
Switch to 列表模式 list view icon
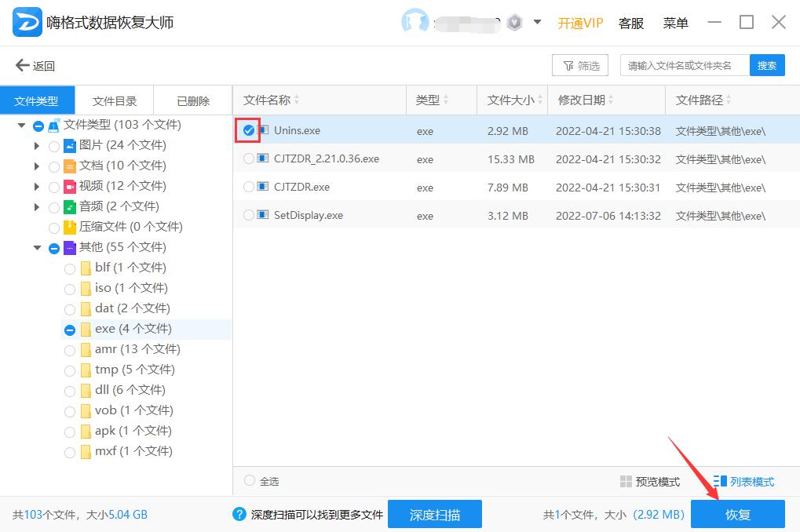point(720,482)
